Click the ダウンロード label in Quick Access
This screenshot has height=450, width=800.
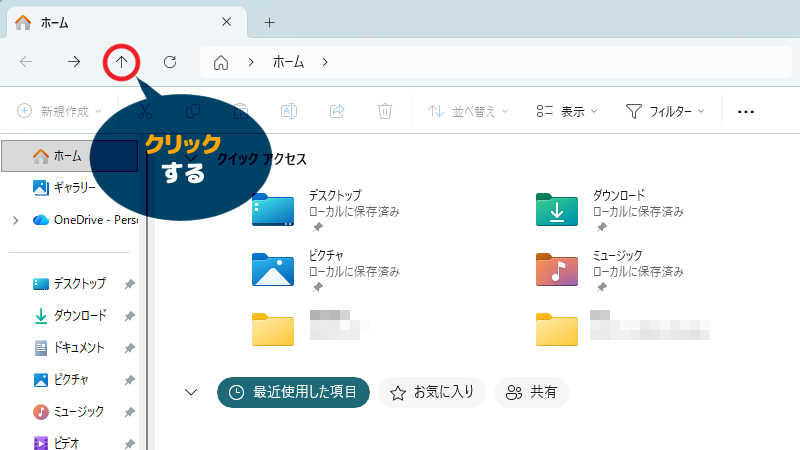tap(619, 195)
